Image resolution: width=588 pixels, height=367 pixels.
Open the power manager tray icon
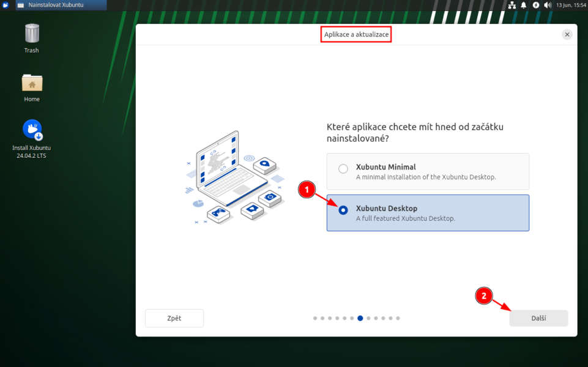click(535, 5)
